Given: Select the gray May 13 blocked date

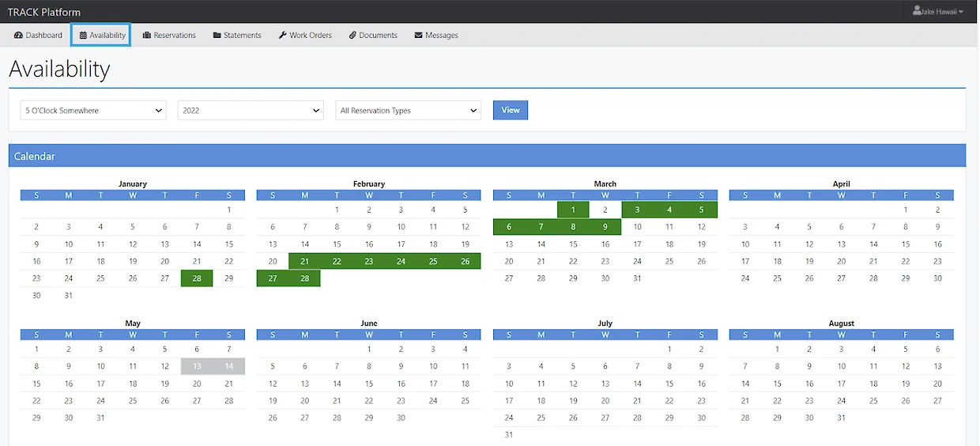Looking at the screenshot, I should [197, 366].
